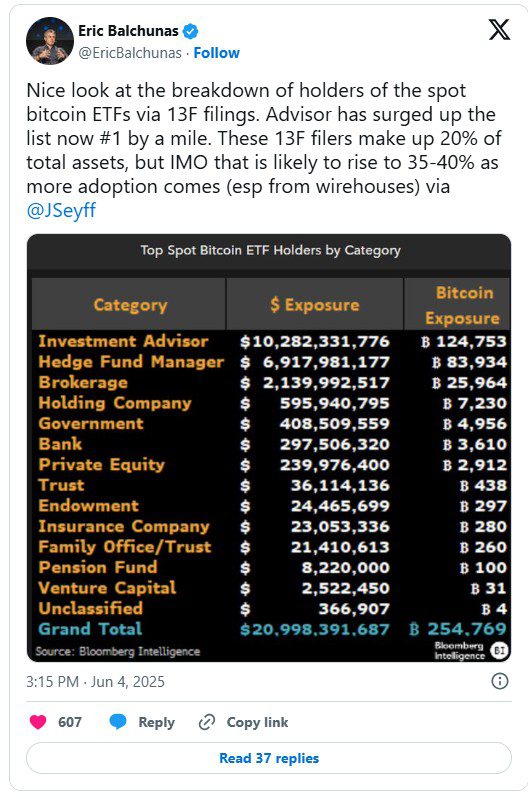
Task: Open the tweet info circle icon
Action: 499,681
